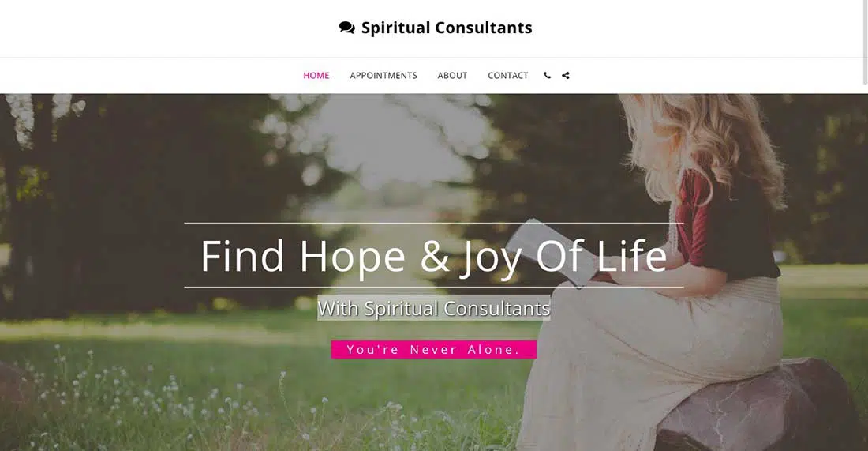
Task: Click the Find Hope & Joy Of Life heading
Action: click(434, 256)
